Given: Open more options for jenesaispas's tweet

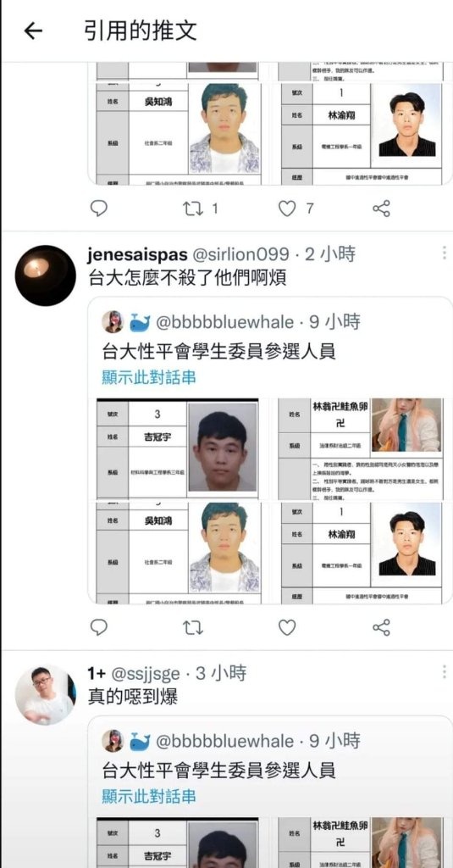Looking at the screenshot, I should (x=444, y=253).
